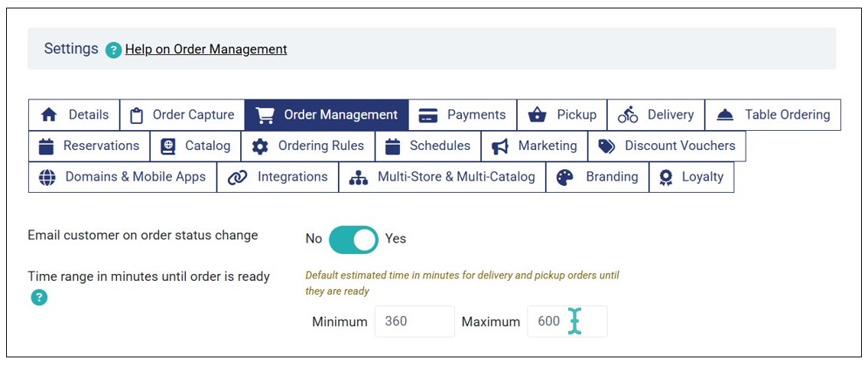This screenshot has height=365, width=868.
Task: Click the Minimum label text
Action: tap(340, 321)
